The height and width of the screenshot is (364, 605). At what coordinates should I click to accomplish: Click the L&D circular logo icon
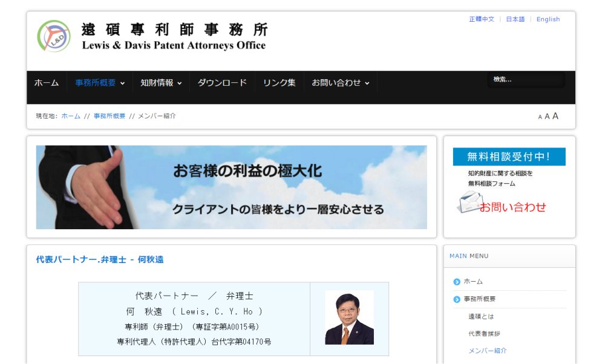pos(54,36)
